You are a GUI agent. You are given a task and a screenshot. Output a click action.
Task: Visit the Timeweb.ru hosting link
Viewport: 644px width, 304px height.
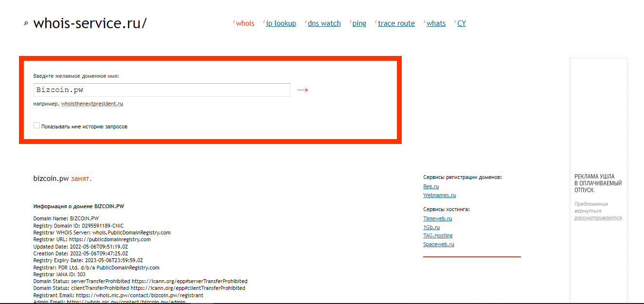437,218
